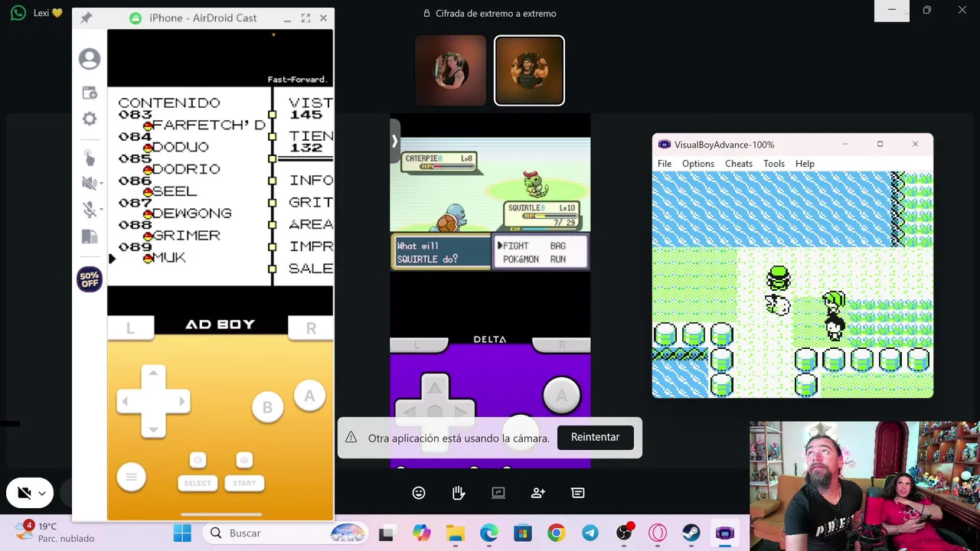The width and height of the screenshot is (980, 551).
Task: Tap D-pad up arrow on yellow emulator
Action: point(153,373)
